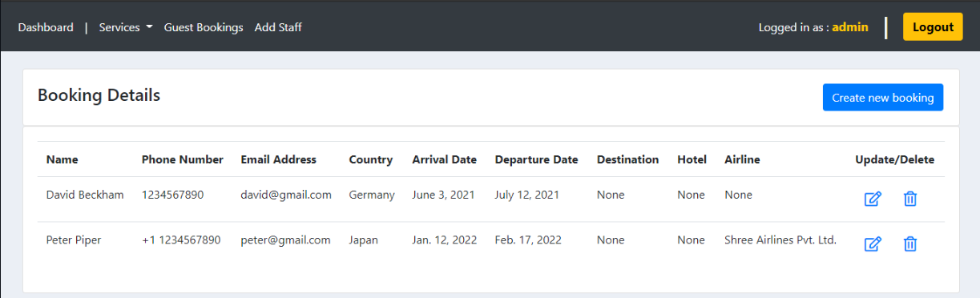This screenshot has height=298, width=980.
Task: Click the Name column header
Action: click(x=63, y=159)
